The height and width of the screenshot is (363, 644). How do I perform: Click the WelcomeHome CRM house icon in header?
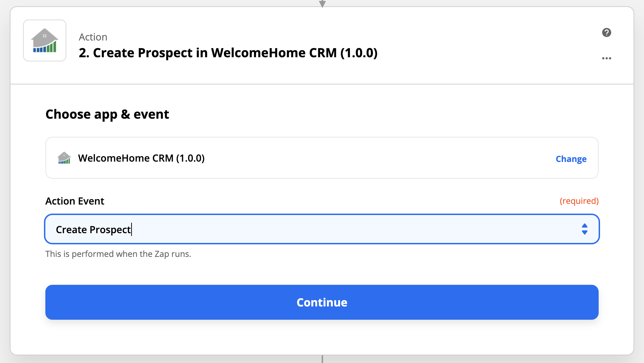tap(45, 40)
